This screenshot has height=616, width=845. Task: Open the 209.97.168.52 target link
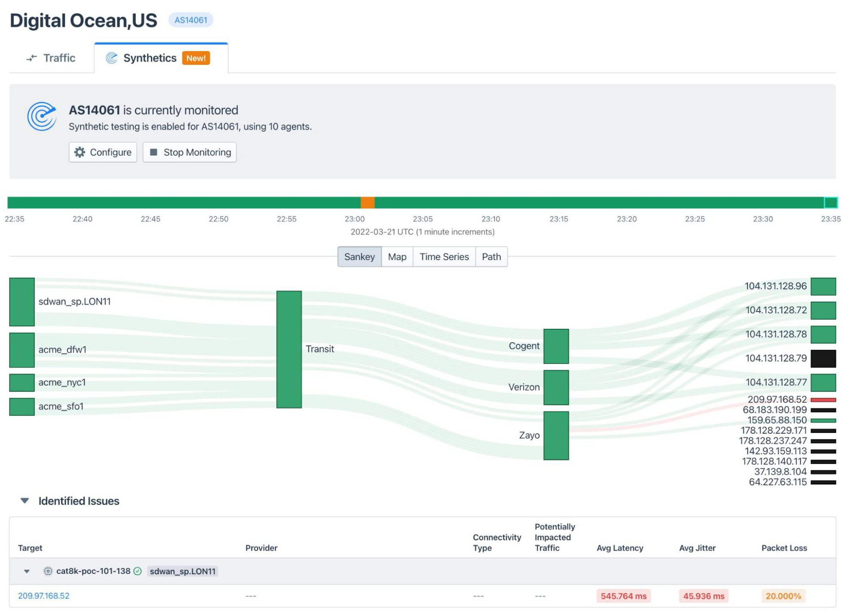pos(44,596)
